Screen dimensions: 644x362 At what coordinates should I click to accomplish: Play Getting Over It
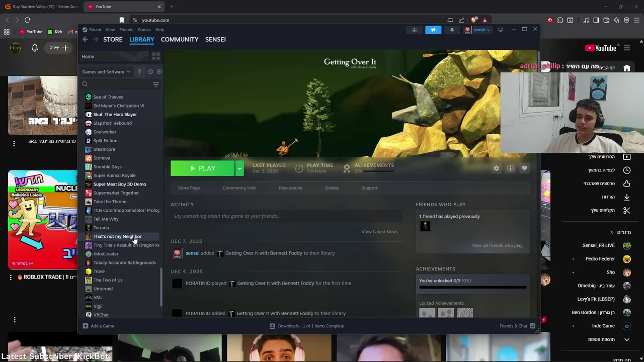[202, 168]
